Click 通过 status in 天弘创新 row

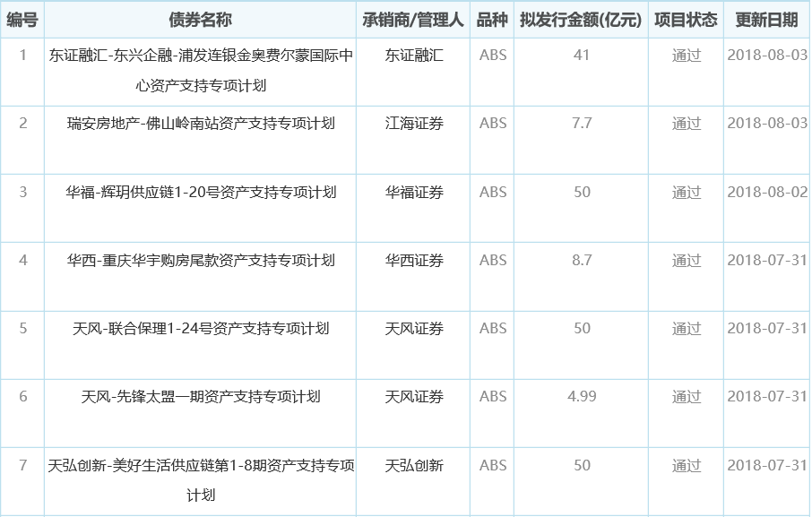pos(687,466)
